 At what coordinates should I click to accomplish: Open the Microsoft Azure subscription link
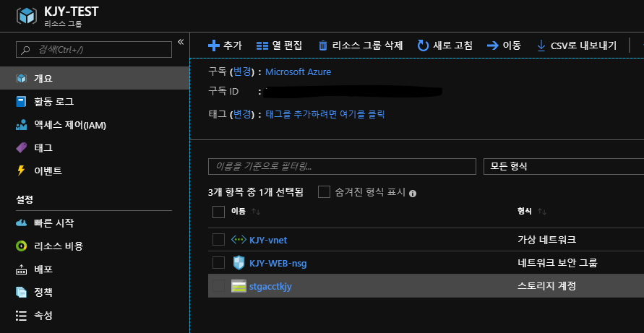(299, 72)
